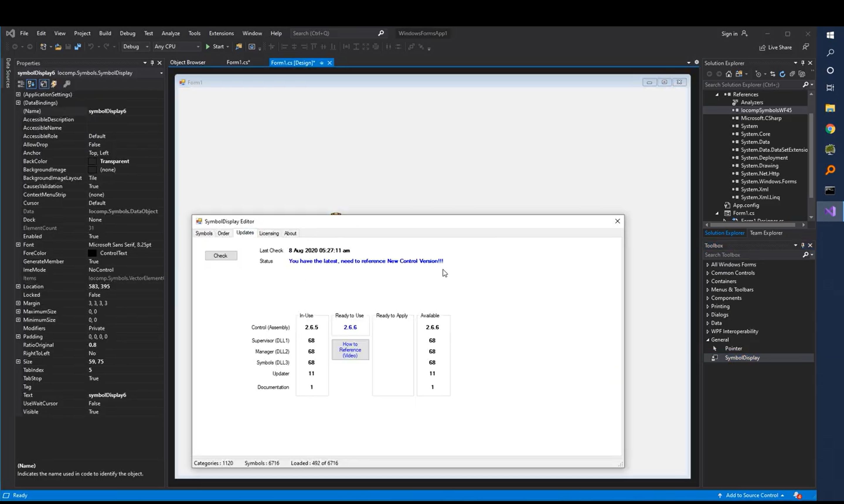This screenshot has height=504, width=844.
Task: Click the Save All toolbar icon
Action: [x=78, y=47]
